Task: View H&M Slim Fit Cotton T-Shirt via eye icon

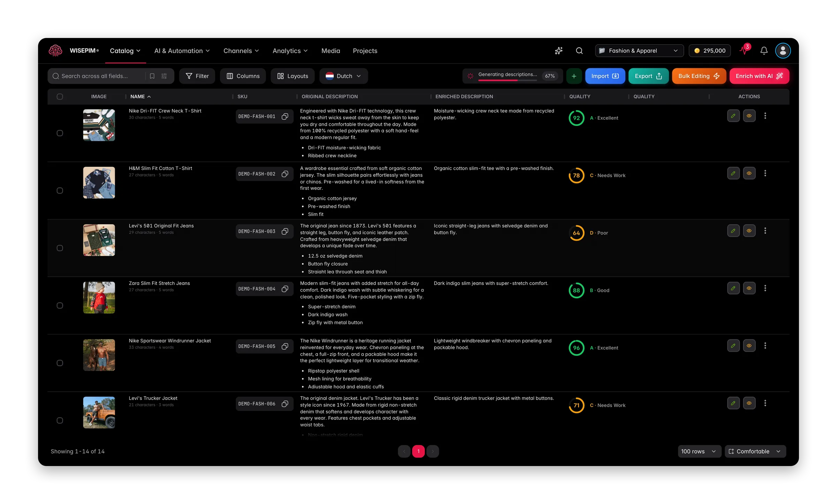Action: (749, 173)
